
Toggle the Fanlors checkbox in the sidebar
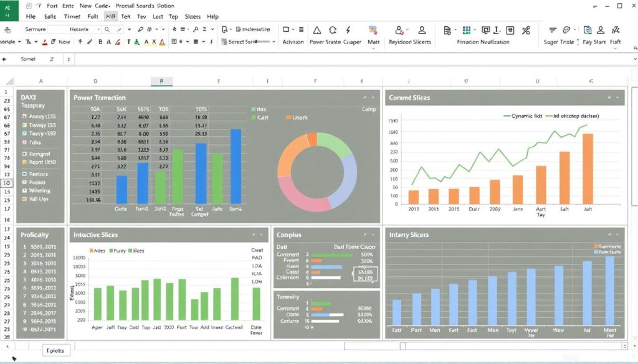pos(24,174)
